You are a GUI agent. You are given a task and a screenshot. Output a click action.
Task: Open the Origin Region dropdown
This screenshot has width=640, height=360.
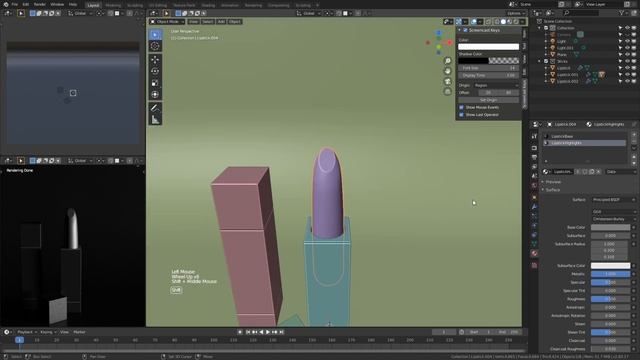coord(496,85)
